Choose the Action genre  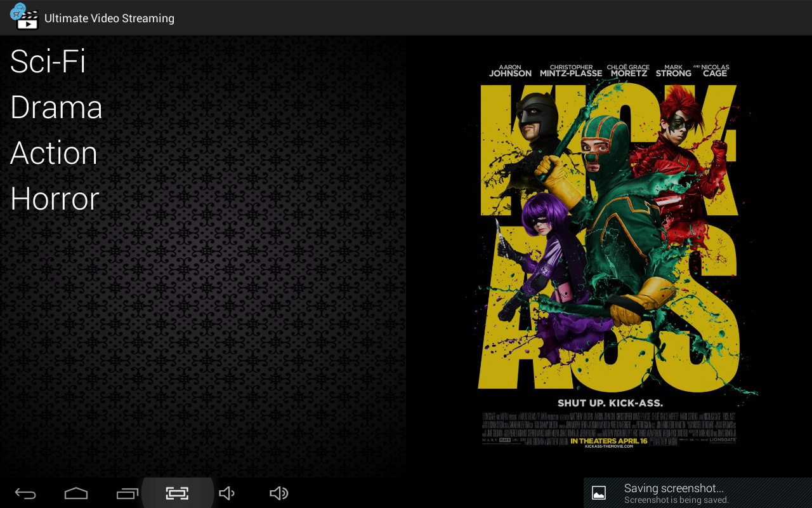click(x=54, y=153)
